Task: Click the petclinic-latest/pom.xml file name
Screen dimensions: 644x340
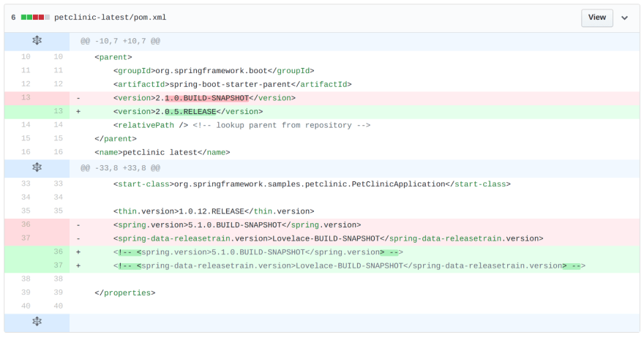Action: click(110, 18)
